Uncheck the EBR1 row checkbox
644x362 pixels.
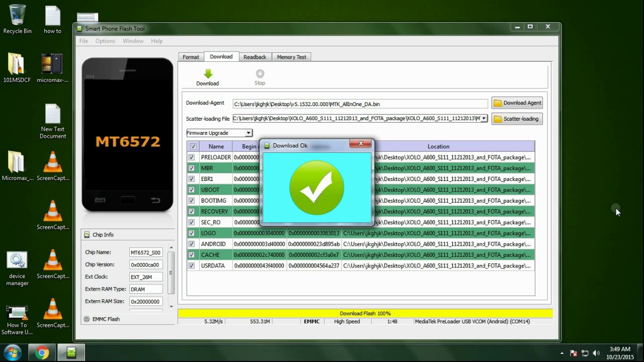(x=192, y=179)
